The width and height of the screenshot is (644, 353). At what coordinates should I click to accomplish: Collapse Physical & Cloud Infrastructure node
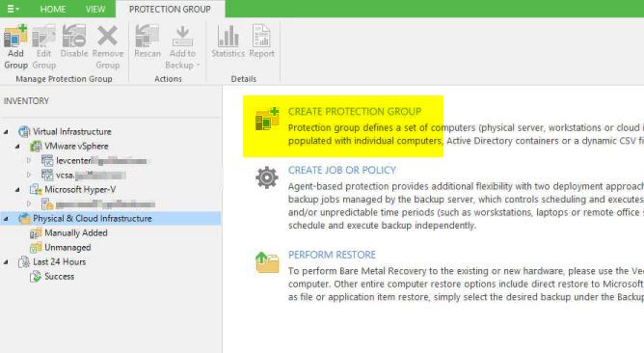tap(6, 219)
